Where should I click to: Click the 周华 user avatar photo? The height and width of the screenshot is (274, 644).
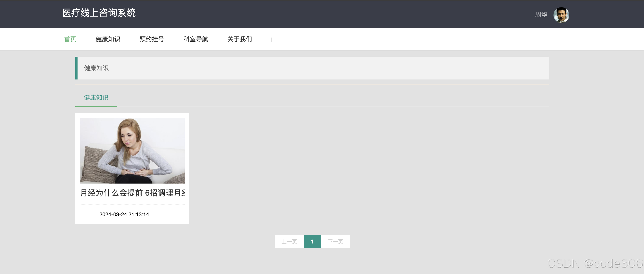[561, 15]
